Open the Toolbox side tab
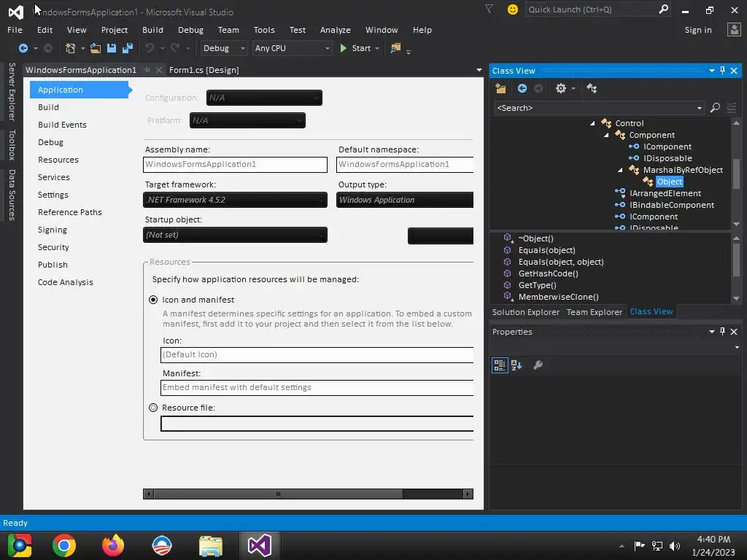 [x=12, y=145]
